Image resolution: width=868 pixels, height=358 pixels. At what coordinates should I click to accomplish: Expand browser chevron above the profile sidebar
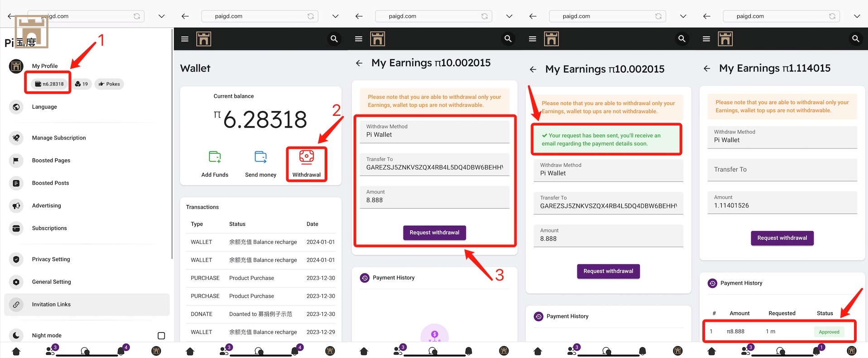161,16
